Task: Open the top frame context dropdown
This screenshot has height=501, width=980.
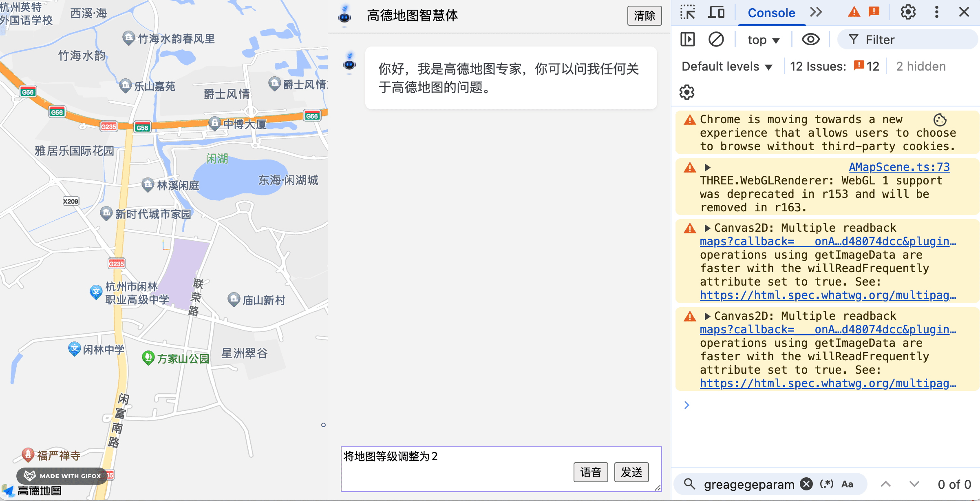Action: coord(763,39)
